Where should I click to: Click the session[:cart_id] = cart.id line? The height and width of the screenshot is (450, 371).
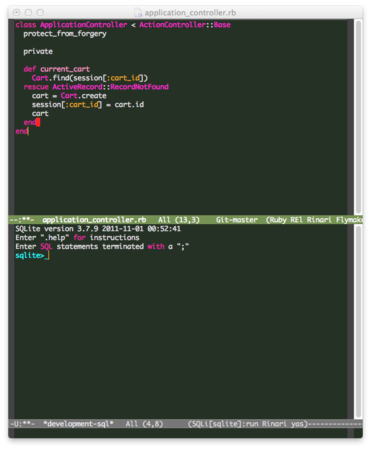pos(88,105)
